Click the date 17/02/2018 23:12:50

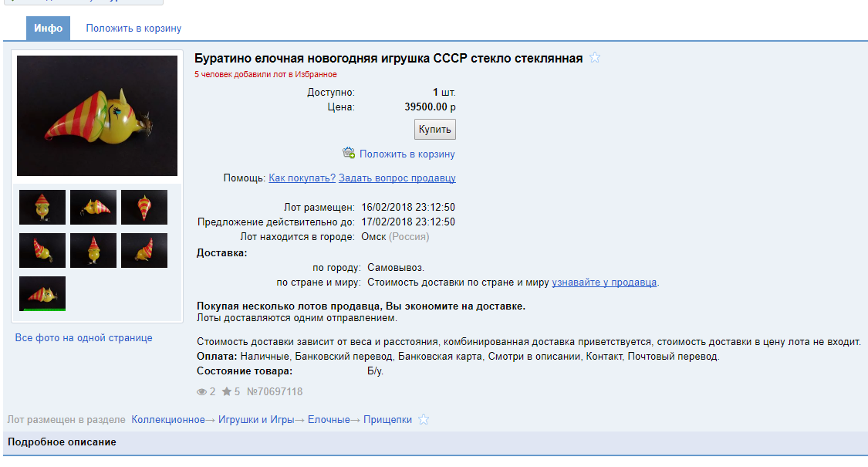click(408, 222)
